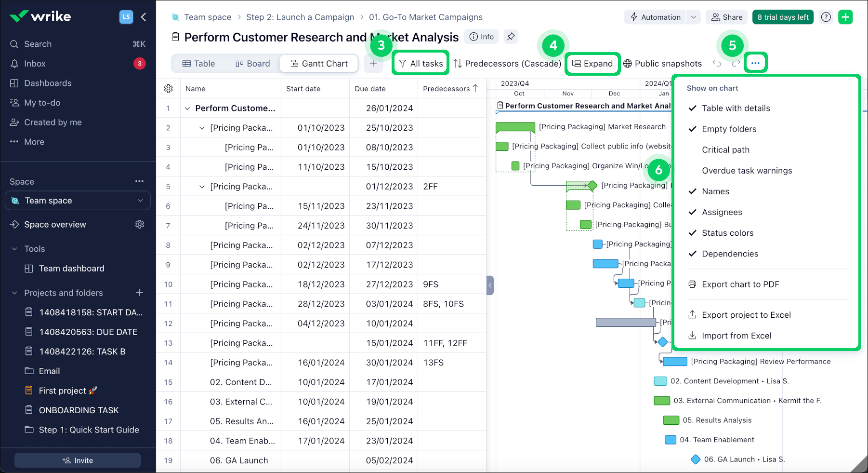Click the undo arrow in toolbar

pos(717,64)
